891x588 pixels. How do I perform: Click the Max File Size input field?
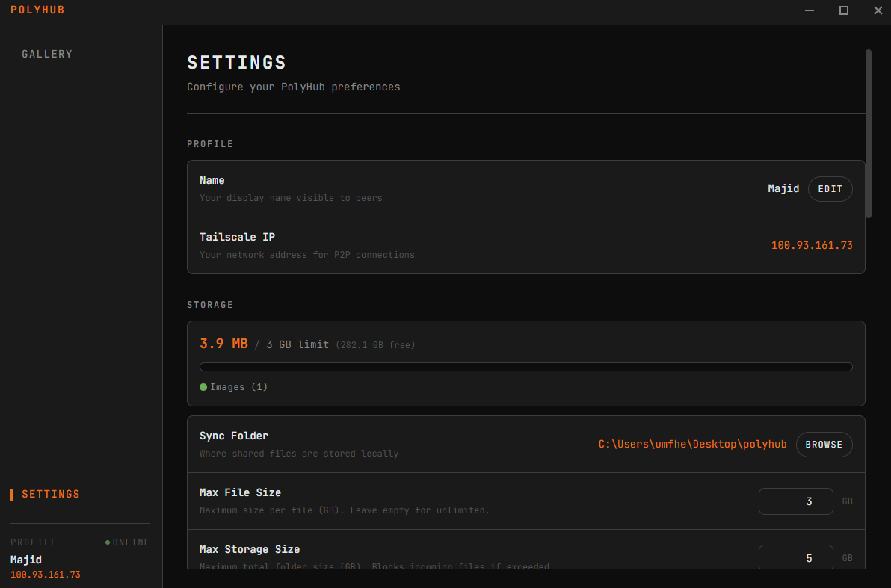(795, 501)
